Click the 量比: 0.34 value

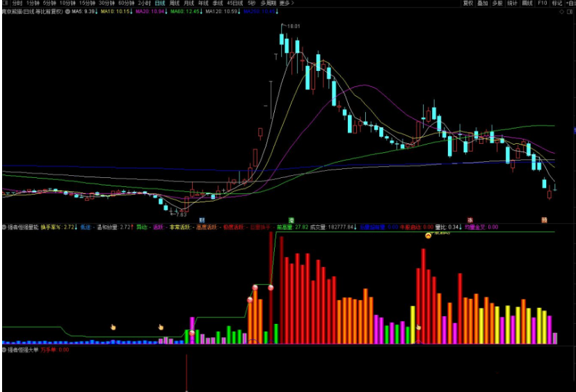pyautogui.click(x=449, y=227)
